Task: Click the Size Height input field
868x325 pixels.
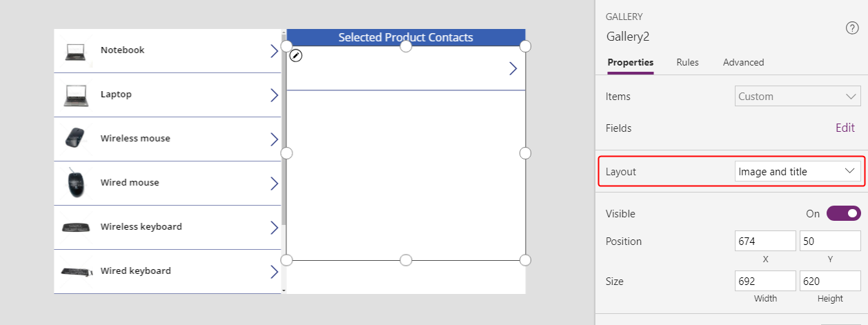Action: click(x=829, y=282)
